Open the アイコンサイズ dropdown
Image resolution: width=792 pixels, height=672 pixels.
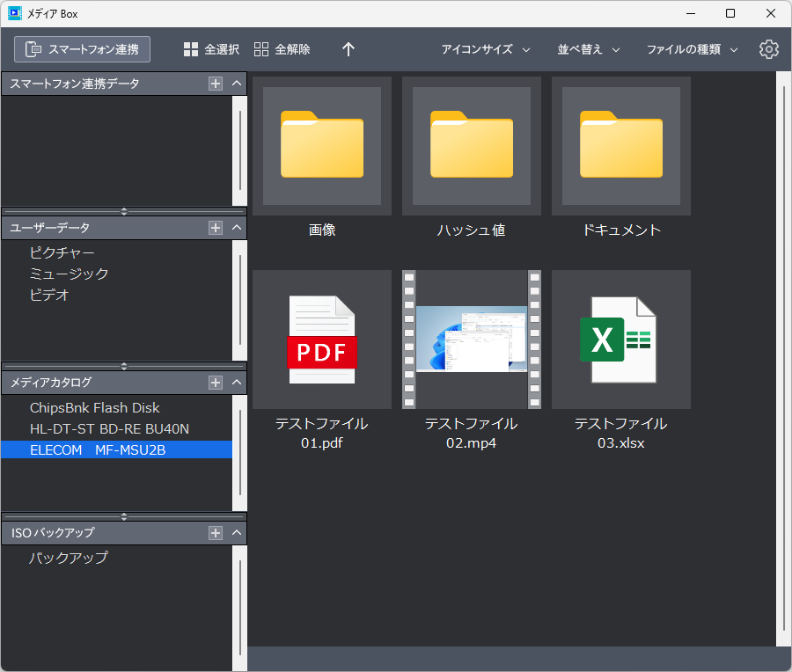pyautogui.click(x=486, y=49)
